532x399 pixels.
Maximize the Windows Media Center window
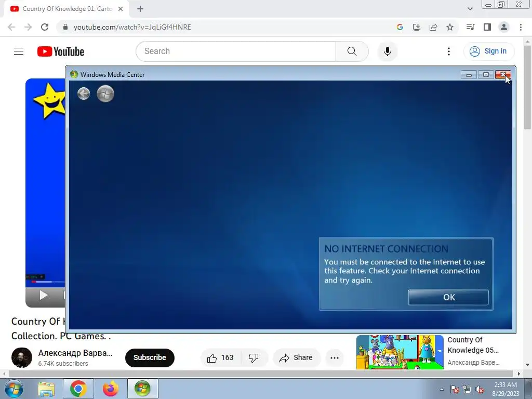tap(486, 75)
